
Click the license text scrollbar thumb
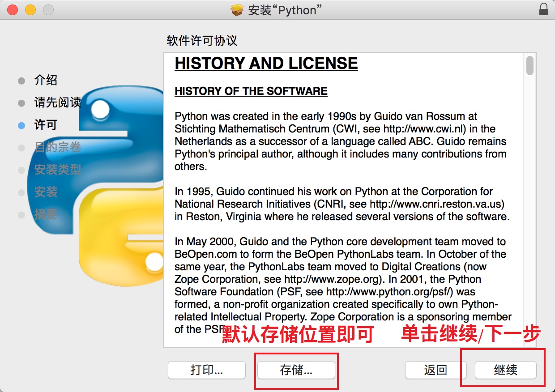[x=530, y=65]
